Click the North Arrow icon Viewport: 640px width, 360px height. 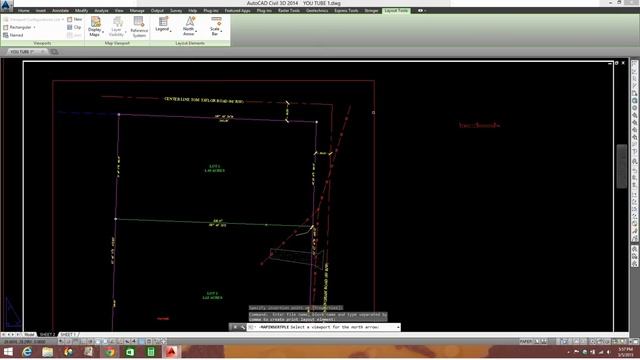point(190,21)
